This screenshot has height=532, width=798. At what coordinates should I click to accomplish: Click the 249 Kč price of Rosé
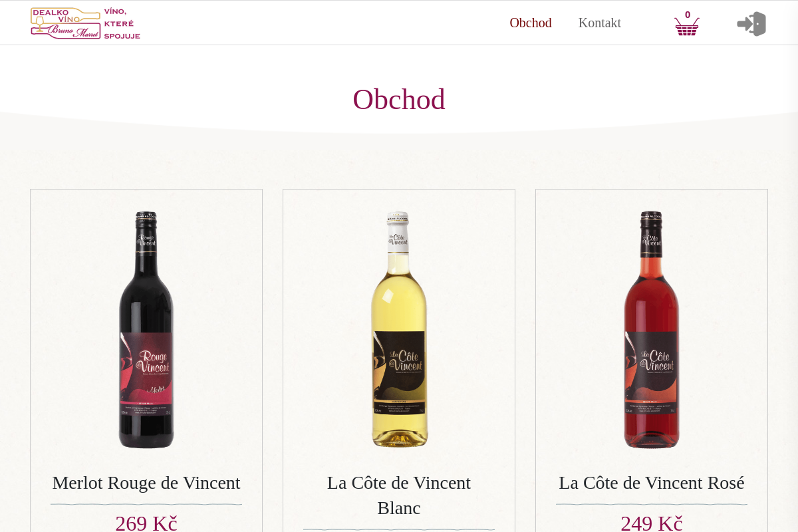(x=652, y=523)
